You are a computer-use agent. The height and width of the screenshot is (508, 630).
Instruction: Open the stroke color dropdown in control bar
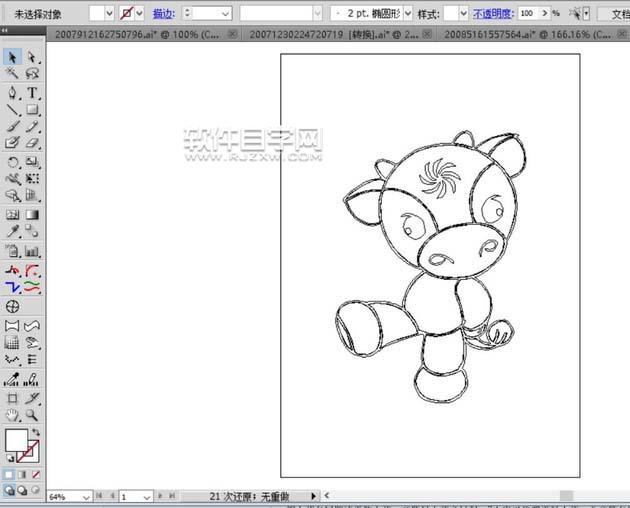click(139, 14)
